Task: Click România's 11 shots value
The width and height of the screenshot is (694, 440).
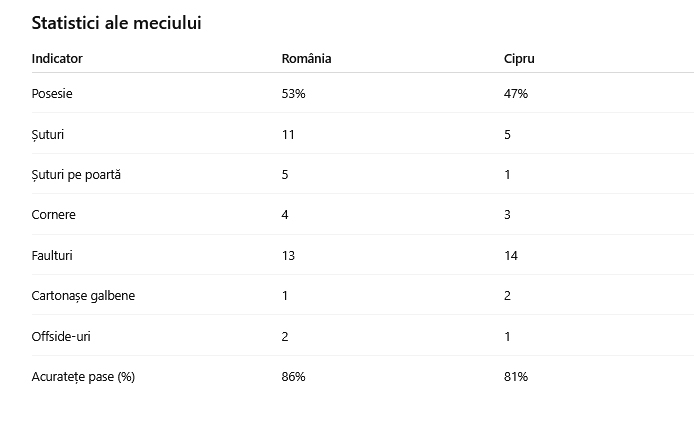Action: pyautogui.click(x=288, y=135)
